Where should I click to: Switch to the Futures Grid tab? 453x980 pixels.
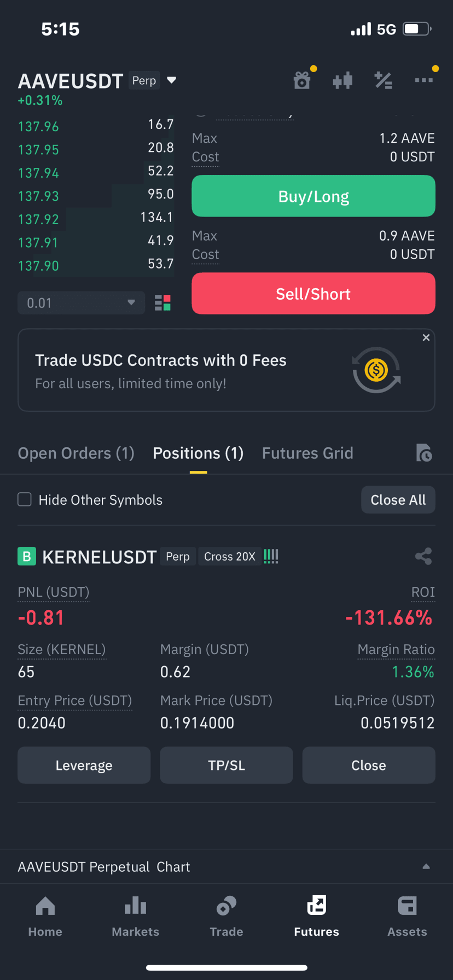pyautogui.click(x=307, y=453)
